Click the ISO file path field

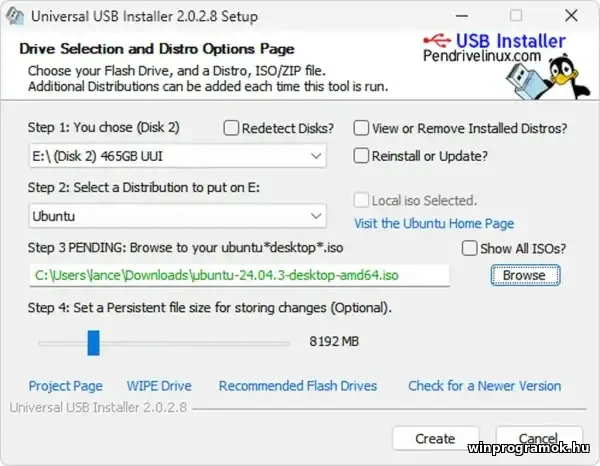click(239, 275)
